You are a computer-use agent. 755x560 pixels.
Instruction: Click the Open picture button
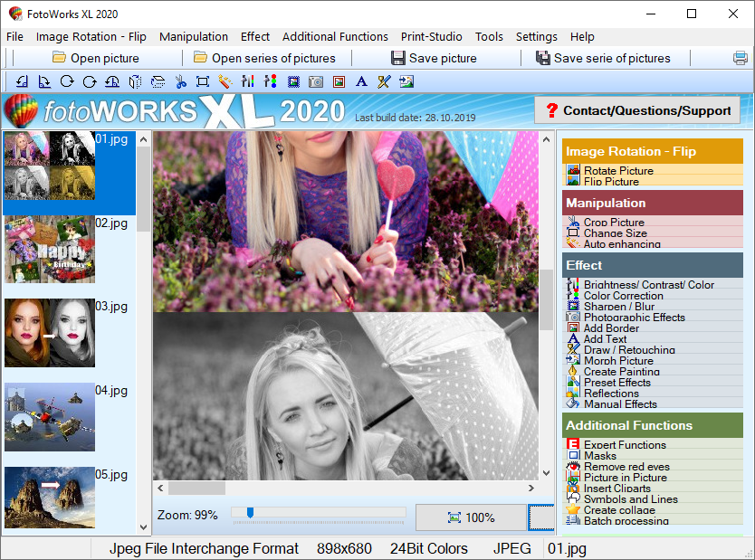pyautogui.click(x=96, y=58)
